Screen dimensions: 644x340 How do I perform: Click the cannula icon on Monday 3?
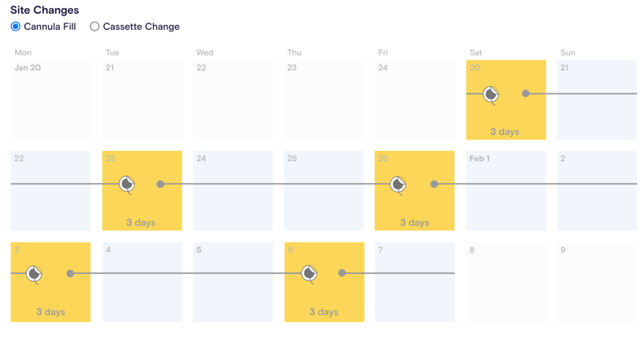34,274
